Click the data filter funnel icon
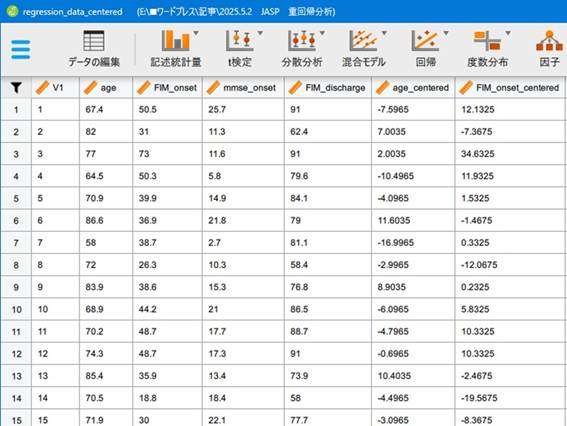Image resolution: width=567 pixels, height=426 pixels. pos(16,88)
